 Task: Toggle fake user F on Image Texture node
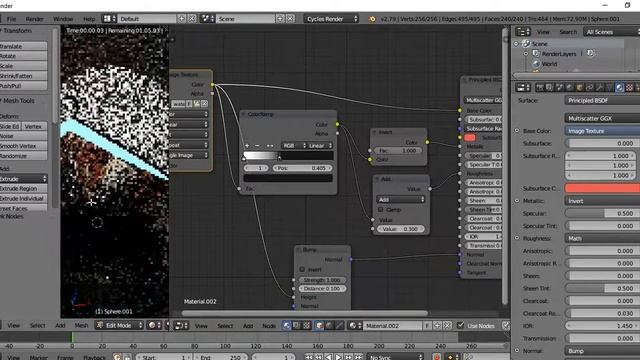[x=189, y=104]
